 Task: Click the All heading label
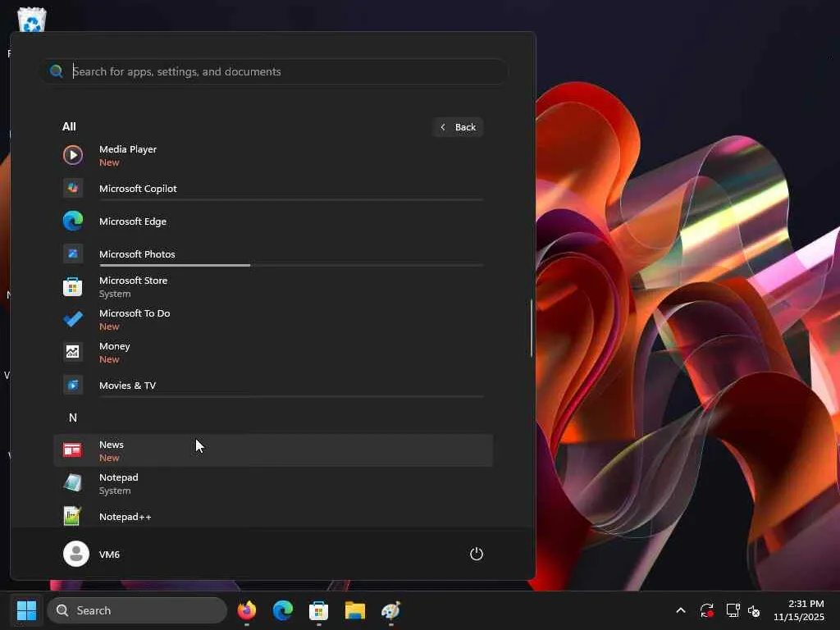69,126
